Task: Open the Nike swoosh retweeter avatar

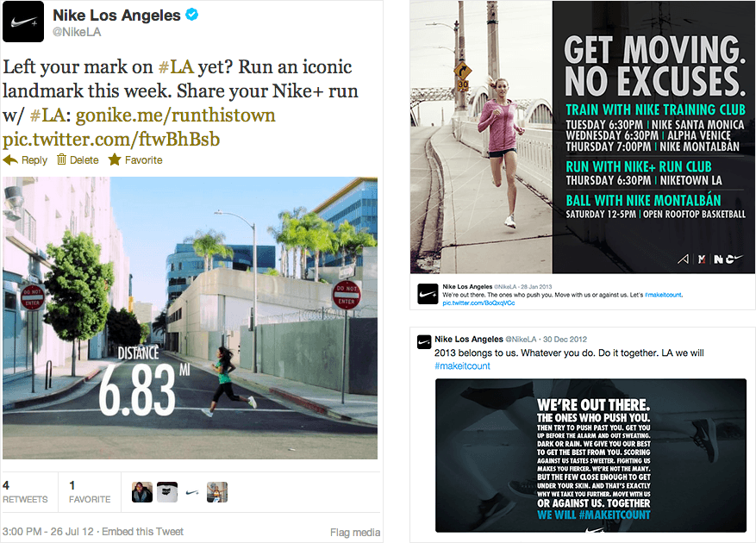Action: [x=192, y=492]
